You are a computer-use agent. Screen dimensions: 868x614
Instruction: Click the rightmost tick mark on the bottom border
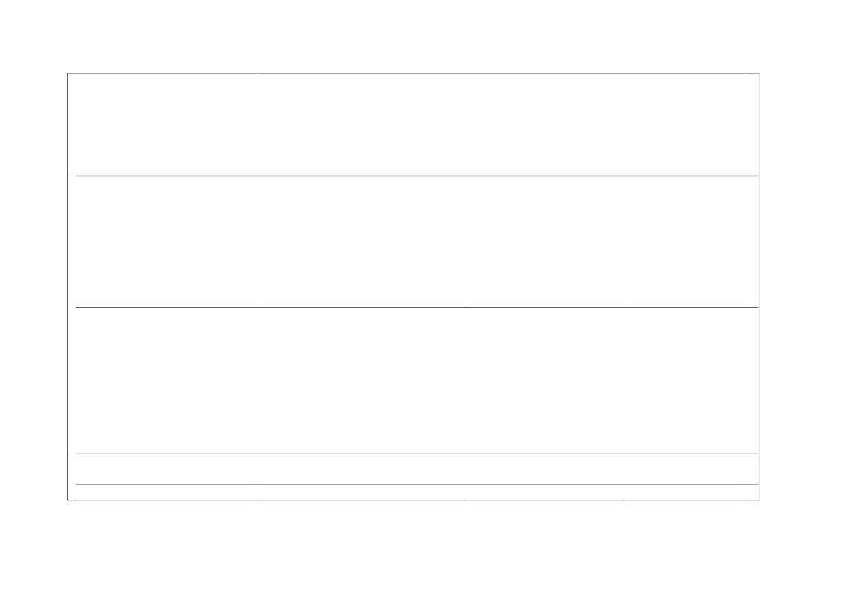(x=748, y=501)
